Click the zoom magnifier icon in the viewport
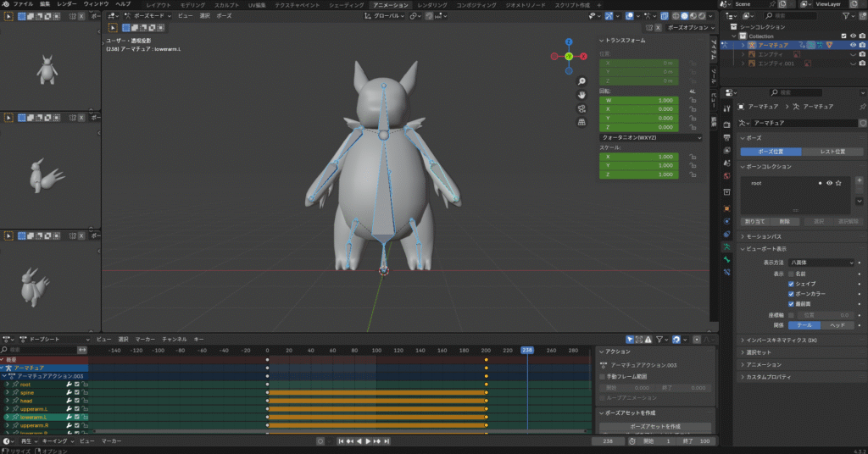The width and height of the screenshot is (868, 454). pyautogui.click(x=582, y=81)
